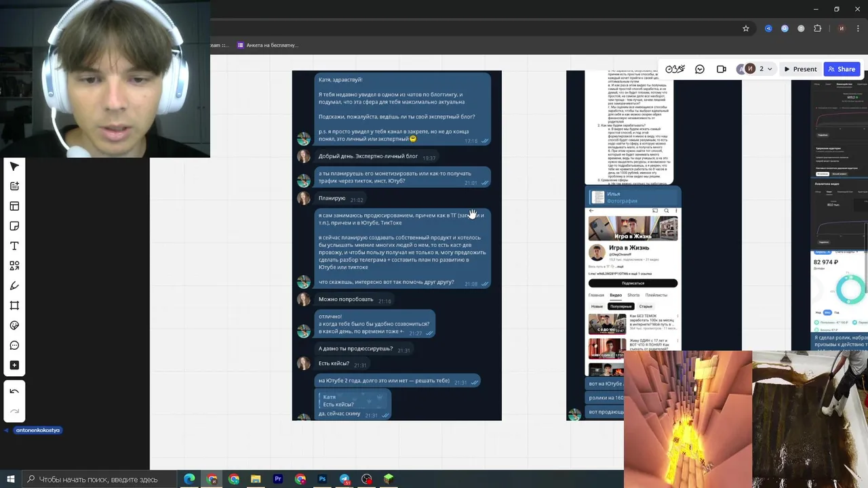The height and width of the screenshot is (488, 868).
Task: Redo the board action
Action: pyautogui.click(x=14, y=411)
